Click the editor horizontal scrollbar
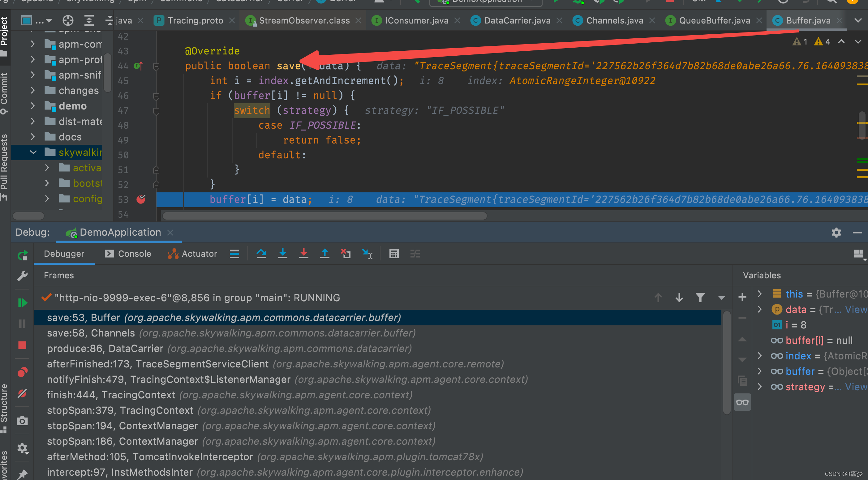This screenshot has height=480, width=868. (324, 216)
